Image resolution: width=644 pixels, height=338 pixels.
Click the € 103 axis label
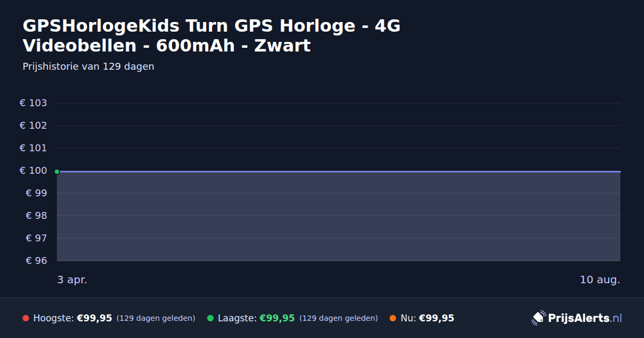[34, 103]
